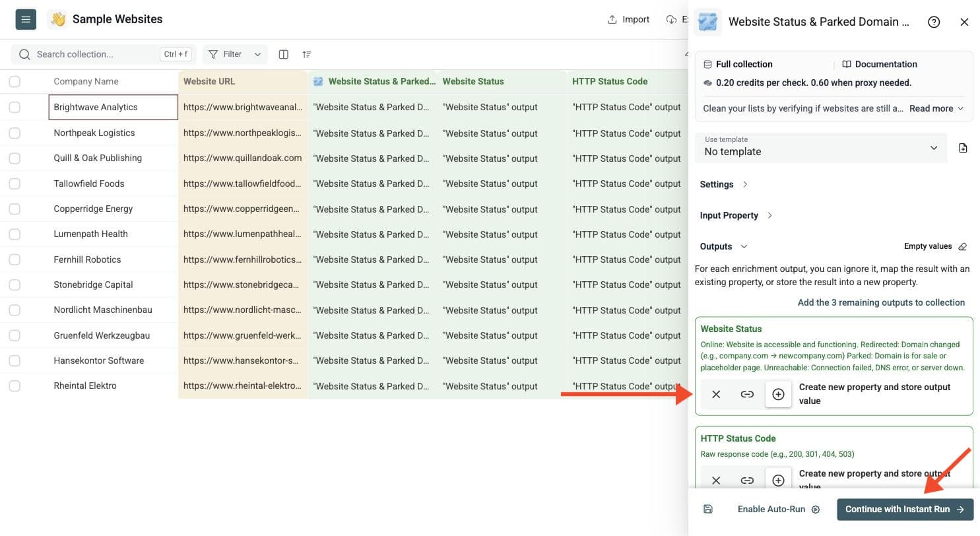
Task: Open the Filter dropdown
Action: coord(234,54)
